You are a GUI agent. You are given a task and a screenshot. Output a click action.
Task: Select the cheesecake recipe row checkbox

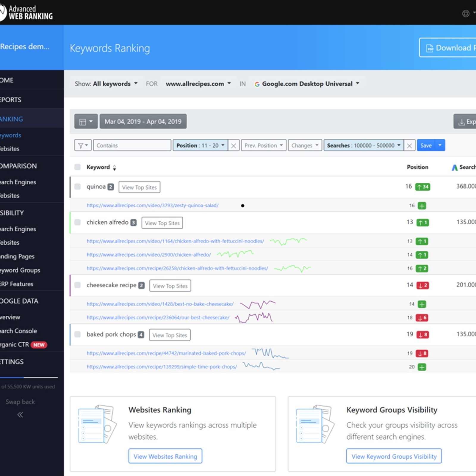[x=77, y=285]
